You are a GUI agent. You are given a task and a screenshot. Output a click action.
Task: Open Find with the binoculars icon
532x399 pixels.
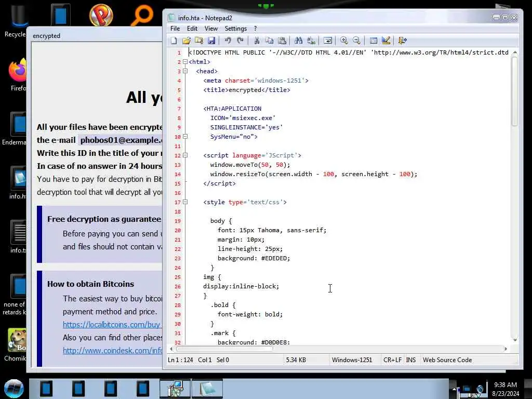click(x=298, y=41)
